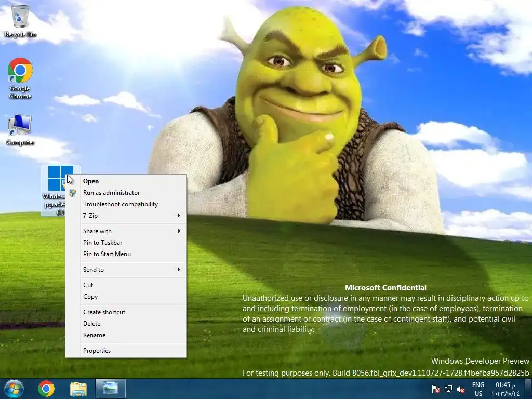Select the Recycle Bin desktop icon
Image resolution: width=532 pixels, height=399 pixels.
[x=20, y=21]
